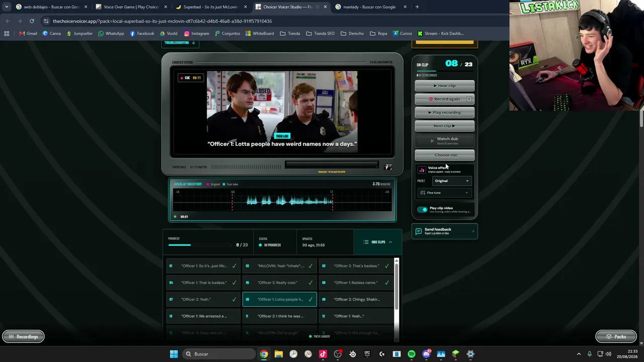644x362 pixels.
Task: Open Google Chrome from the taskbar
Action: 264,354
